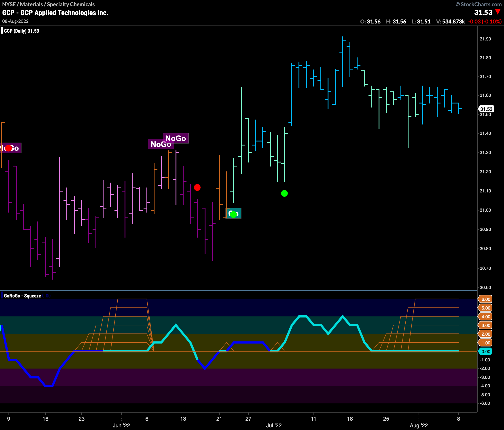
Task: Click the -4.00 oscillator axis label
Action: 485,386
